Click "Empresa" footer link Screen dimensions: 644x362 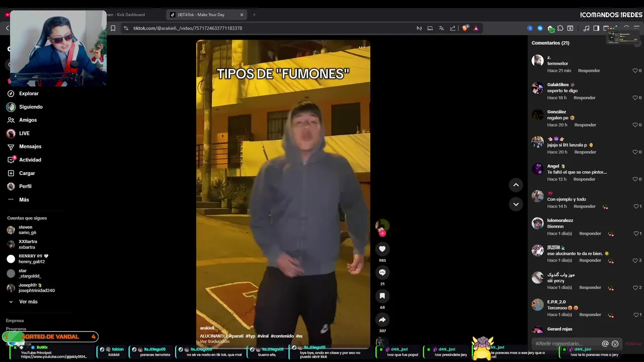[15, 321]
